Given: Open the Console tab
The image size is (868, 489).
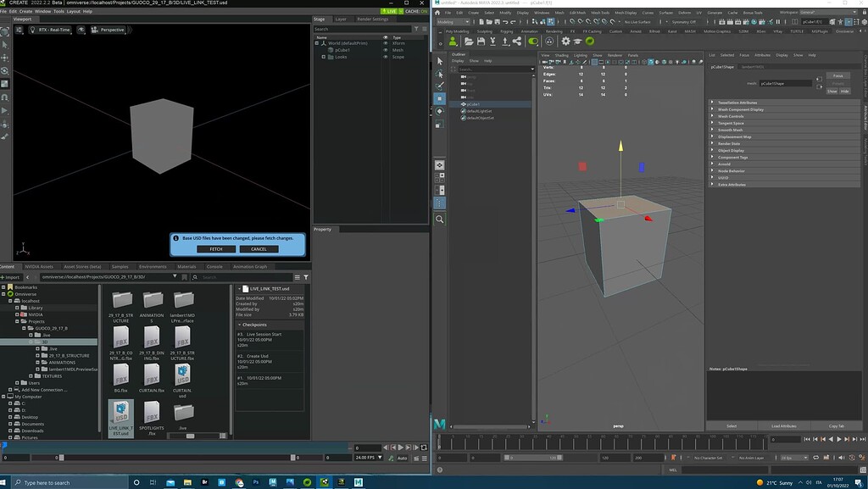Looking at the screenshot, I should coord(214,266).
